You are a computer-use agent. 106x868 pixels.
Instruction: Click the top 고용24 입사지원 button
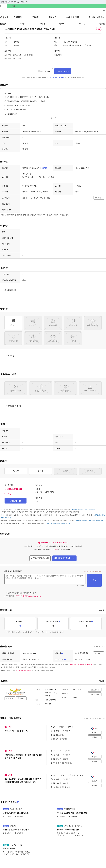(x=63, y=71)
